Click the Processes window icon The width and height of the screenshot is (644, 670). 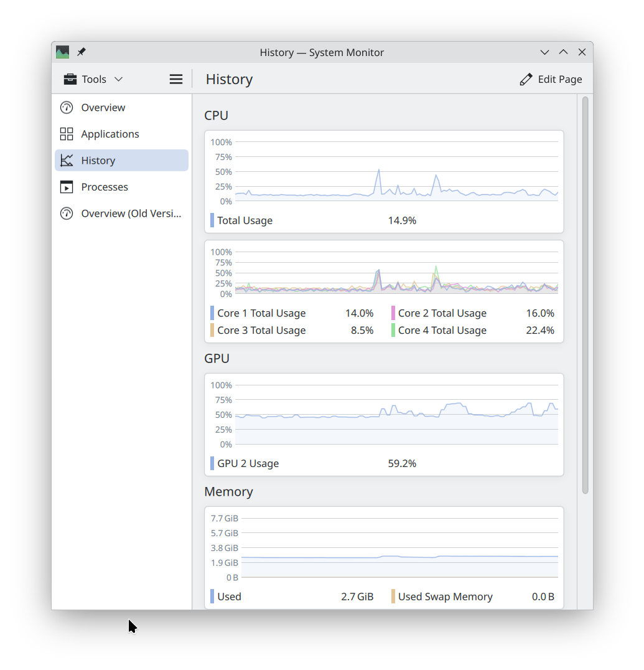coord(67,187)
